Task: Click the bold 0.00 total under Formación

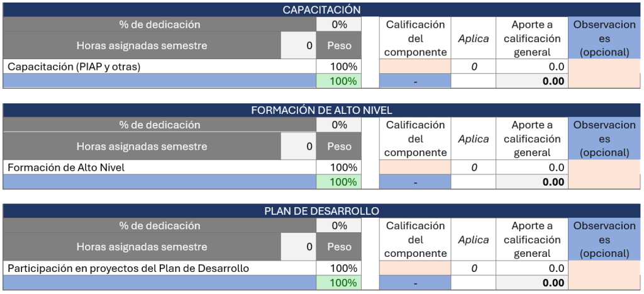Action: pyautogui.click(x=532, y=182)
